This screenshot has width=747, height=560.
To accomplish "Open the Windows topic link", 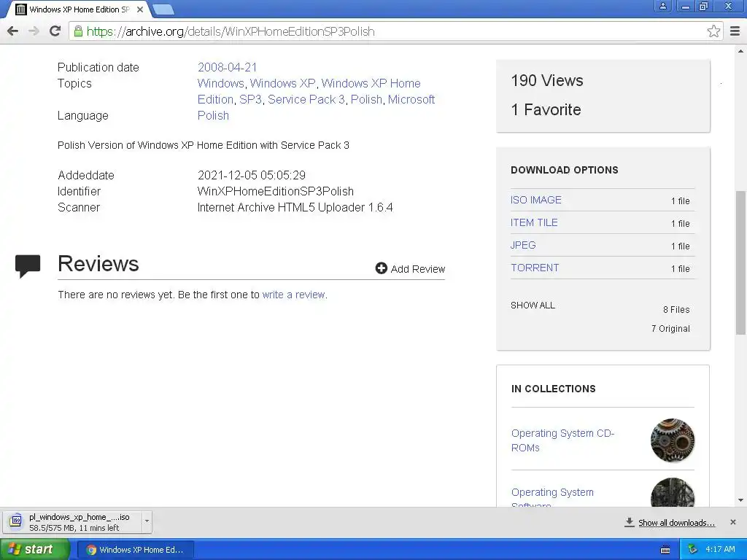I will [x=220, y=83].
